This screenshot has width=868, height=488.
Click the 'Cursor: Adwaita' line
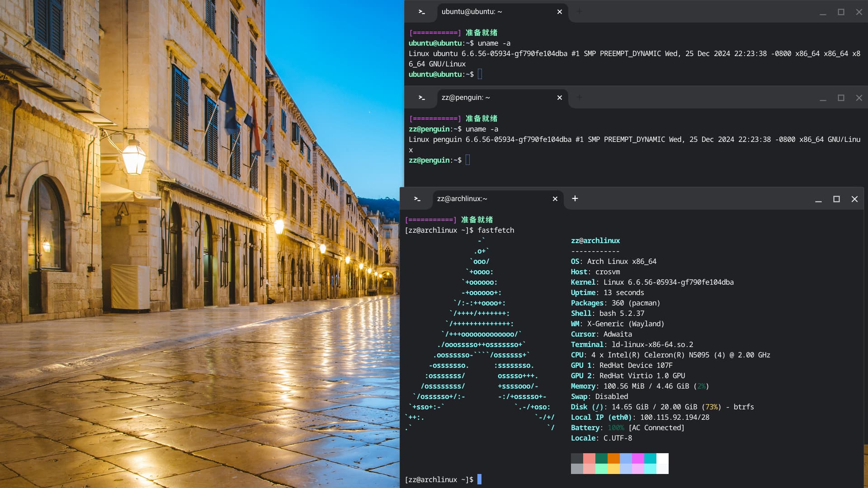pyautogui.click(x=601, y=334)
